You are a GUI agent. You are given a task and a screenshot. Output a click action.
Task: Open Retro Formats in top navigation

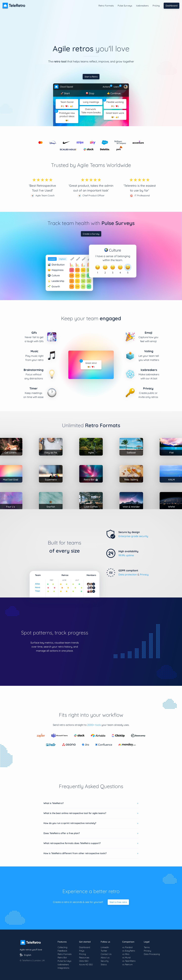click(x=106, y=6)
